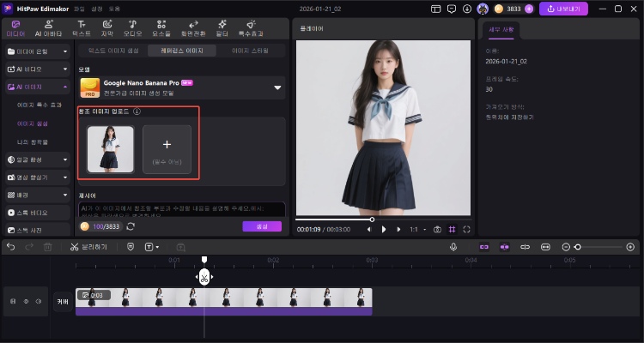644x343 pixels.
Task: Open the user avatar profile
Action: tap(483, 9)
